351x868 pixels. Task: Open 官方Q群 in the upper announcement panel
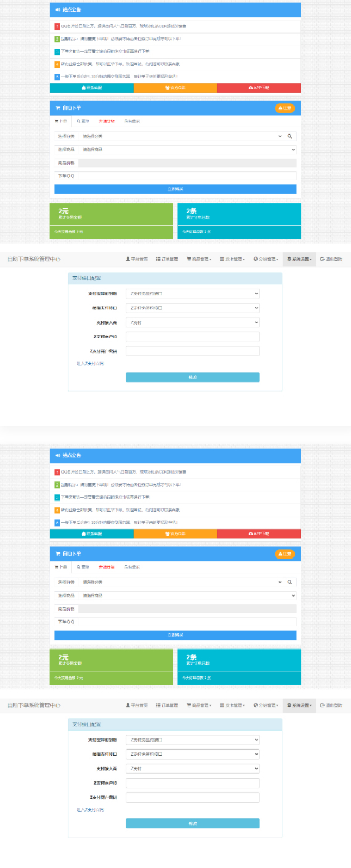tap(175, 88)
